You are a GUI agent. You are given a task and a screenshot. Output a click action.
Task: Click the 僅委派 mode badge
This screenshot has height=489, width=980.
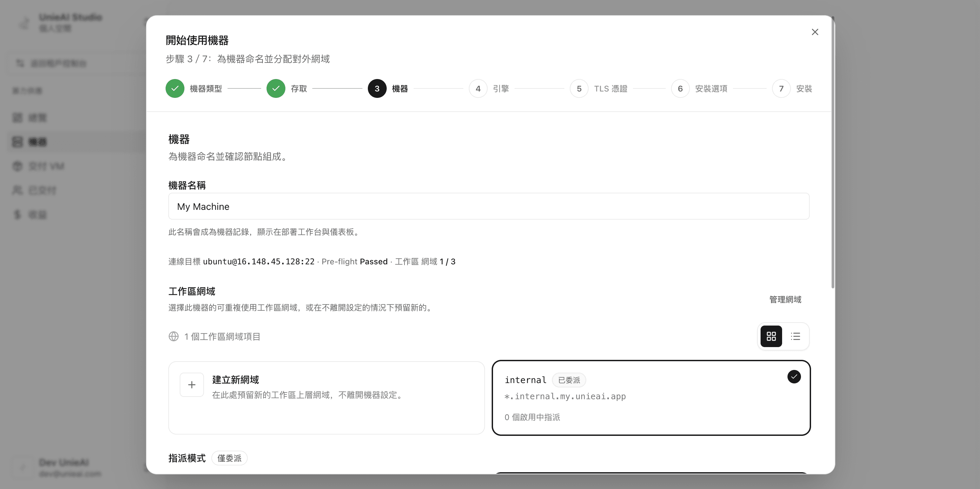click(x=230, y=458)
